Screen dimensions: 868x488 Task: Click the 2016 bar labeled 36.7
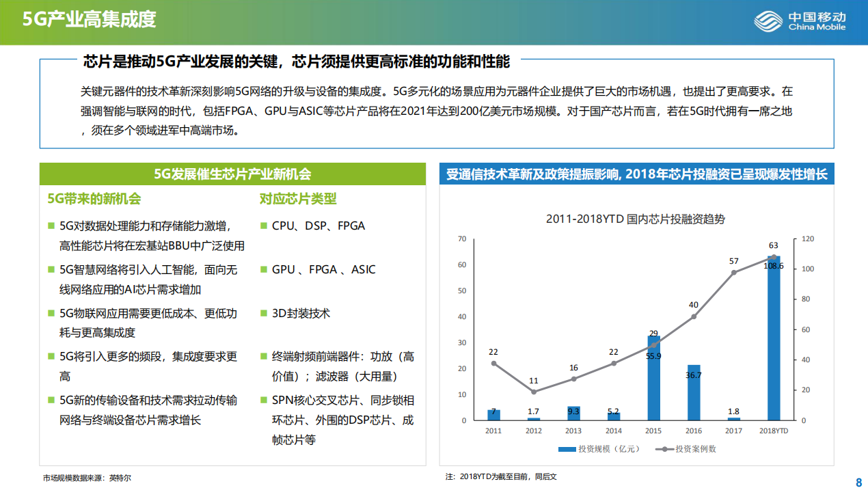point(694,392)
